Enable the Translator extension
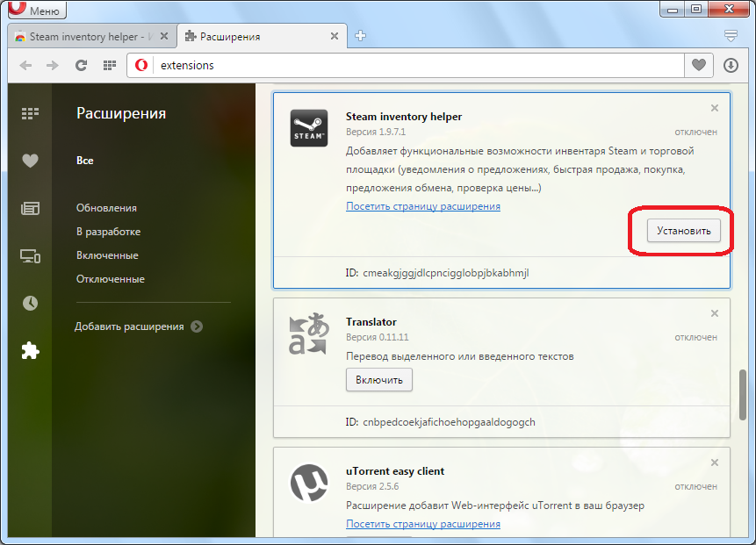756x545 pixels. pyautogui.click(x=379, y=380)
